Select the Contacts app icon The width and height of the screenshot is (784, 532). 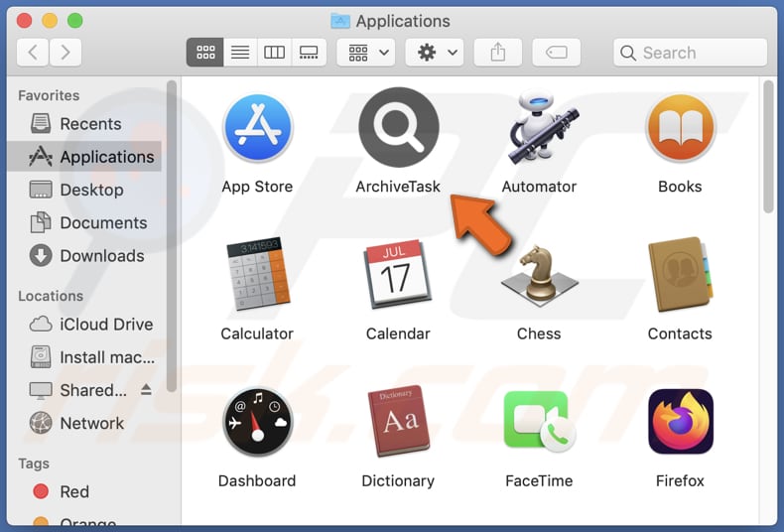click(680, 274)
